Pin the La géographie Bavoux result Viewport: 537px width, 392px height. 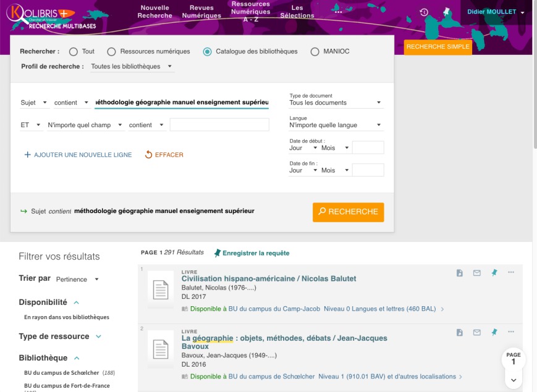tap(494, 332)
